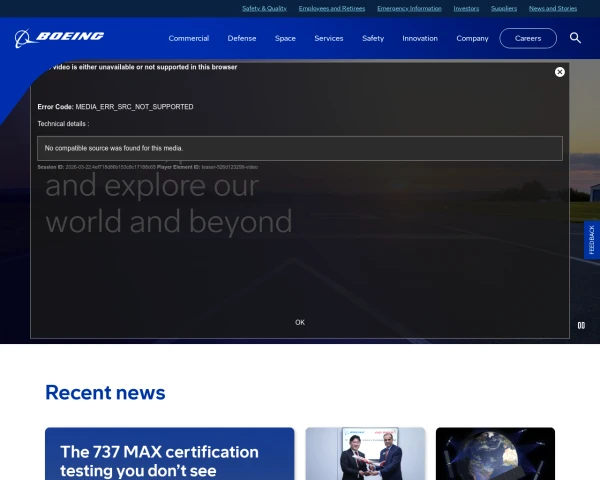Expand the Defense menu
This screenshot has height=480, width=600.
click(242, 38)
